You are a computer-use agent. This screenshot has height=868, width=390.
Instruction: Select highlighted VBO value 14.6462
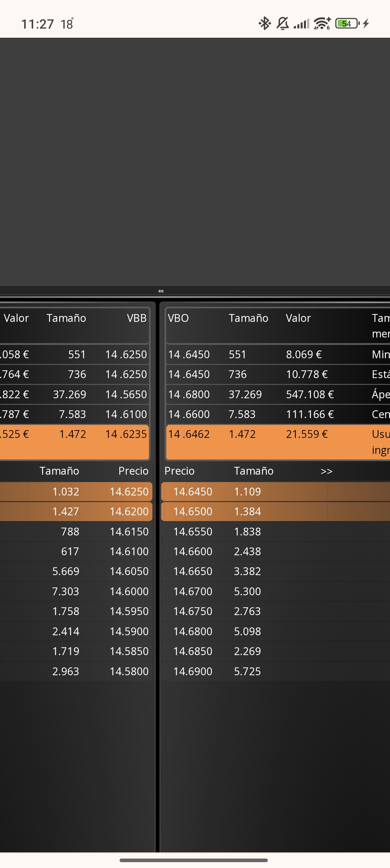189,434
